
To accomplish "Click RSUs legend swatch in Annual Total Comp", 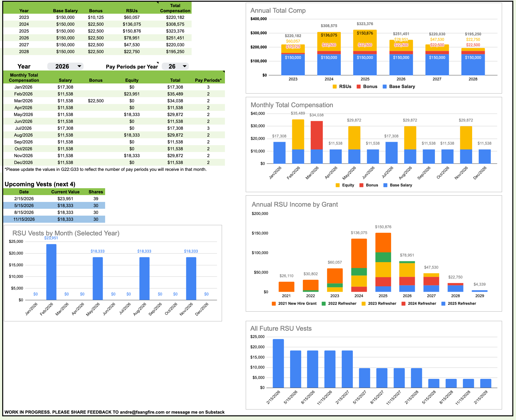I will (x=335, y=87).
